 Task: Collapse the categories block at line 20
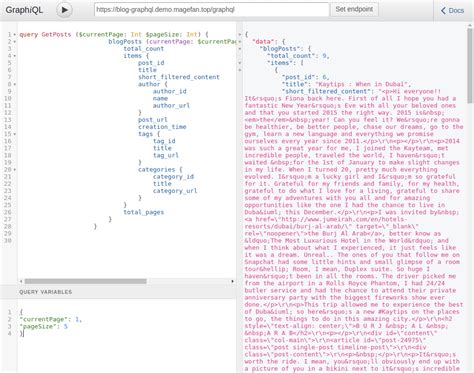15,170
